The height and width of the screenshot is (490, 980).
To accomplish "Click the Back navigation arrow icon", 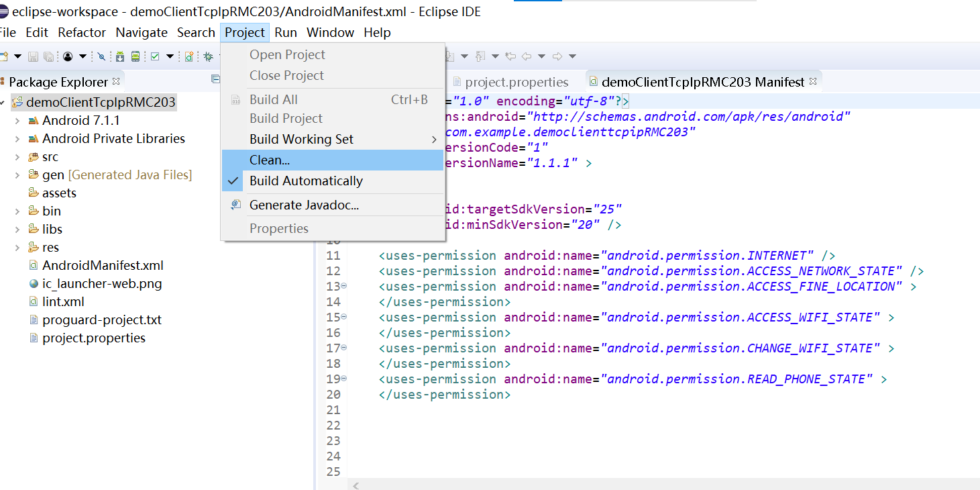I will (527, 56).
